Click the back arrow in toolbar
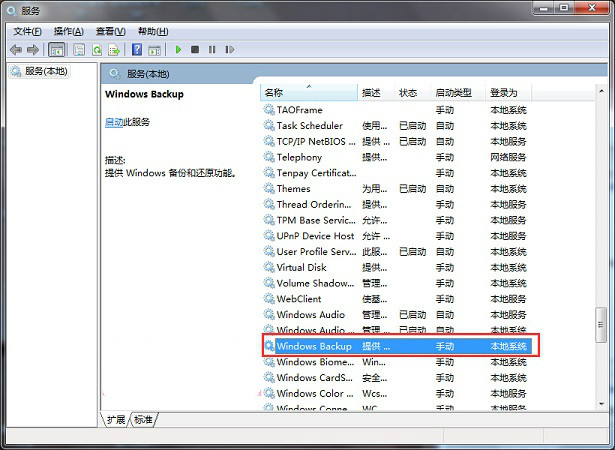This screenshot has height=450, width=615. pos(15,49)
